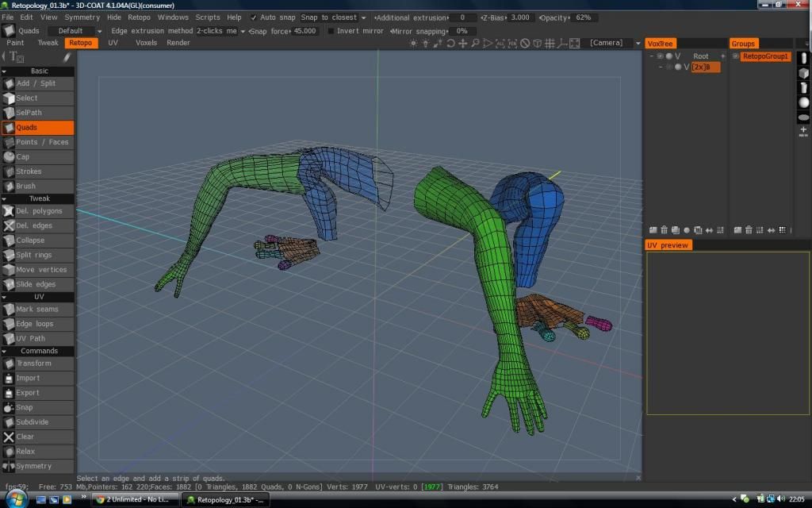Enable the Invert mirror checkbox
This screenshot has width=812, height=508.
tap(331, 31)
